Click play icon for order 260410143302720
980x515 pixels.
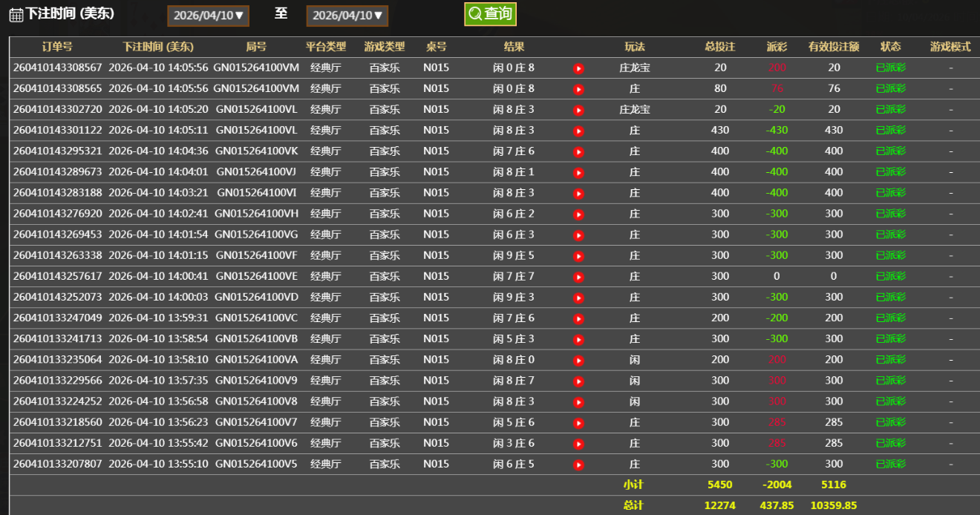578,110
